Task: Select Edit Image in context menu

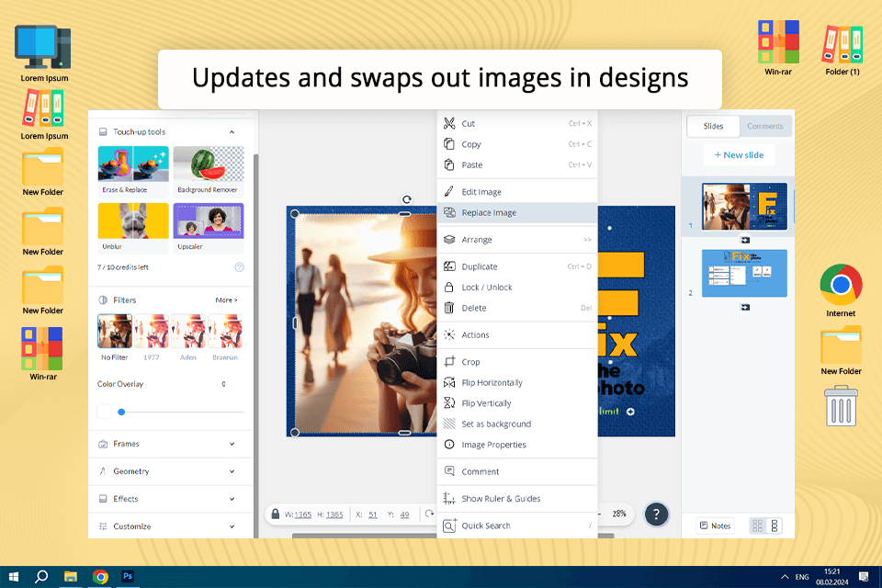Action: [x=517, y=192]
